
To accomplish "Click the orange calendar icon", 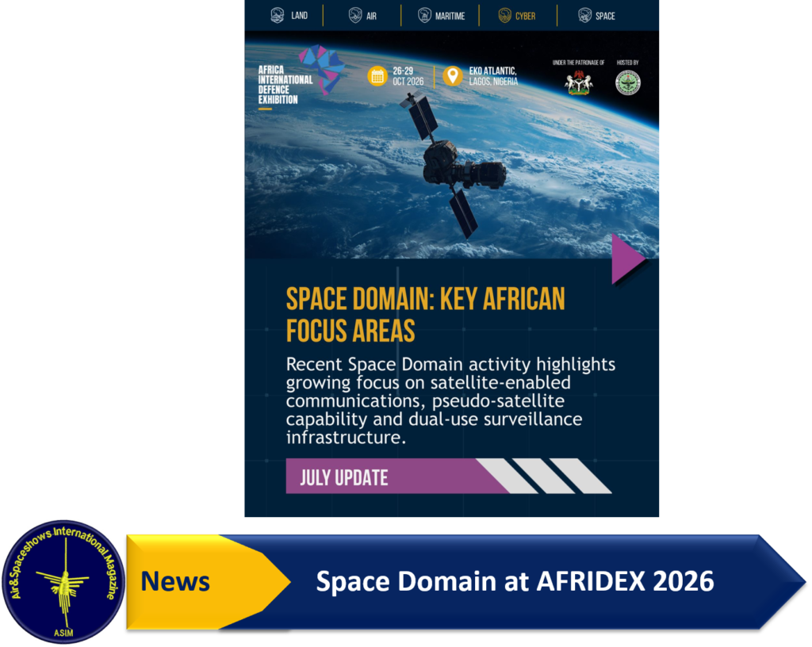I will [x=377, y=77].
